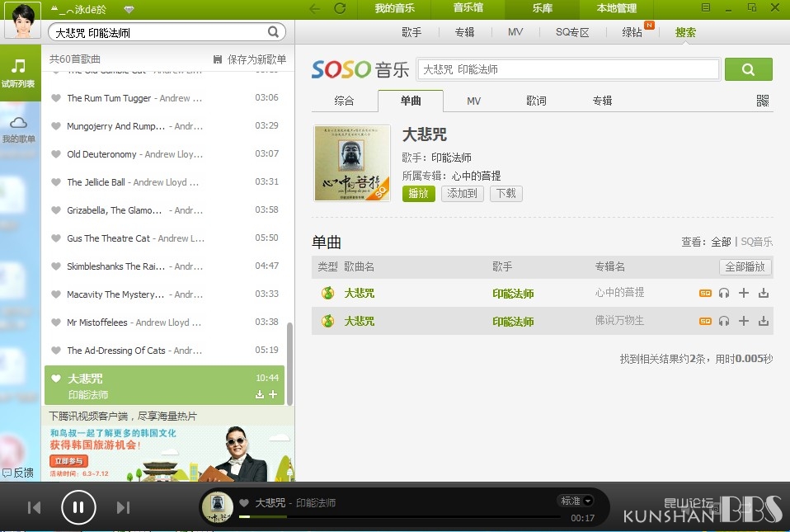Add highlighted 大悲咒 playlist song with plus
This screenshot has height=532, width=790.
tap(273, 394)
